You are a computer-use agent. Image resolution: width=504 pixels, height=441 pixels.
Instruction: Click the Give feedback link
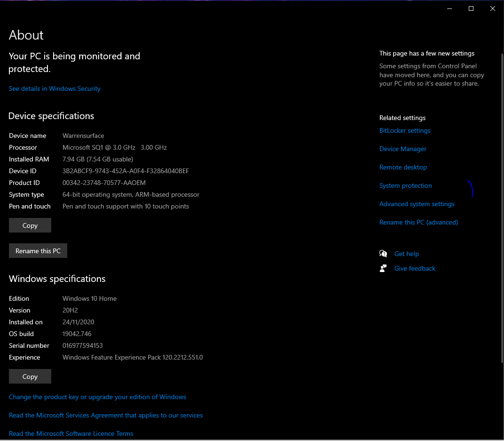click(415, 268)
